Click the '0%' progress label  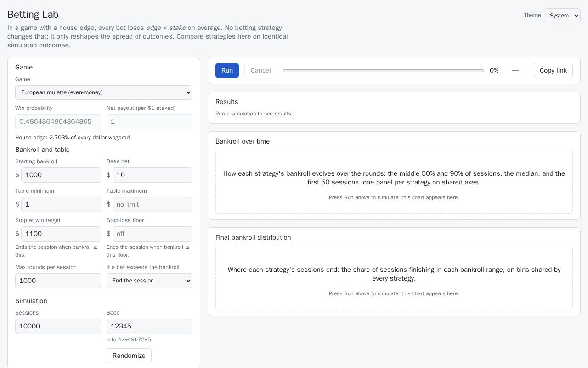click(x=494, y=71)
